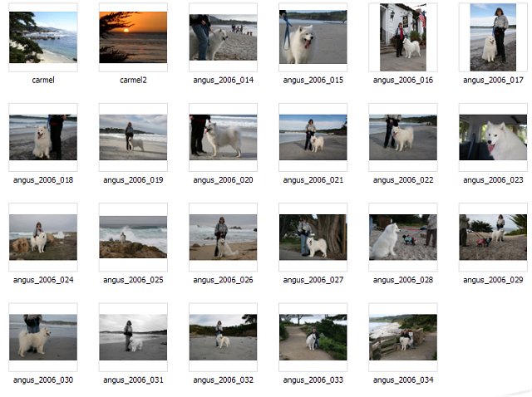This screenshot has height=397, width=532.
Task: Select the carmel coastline thumbnail
Action: click(43, 37)
